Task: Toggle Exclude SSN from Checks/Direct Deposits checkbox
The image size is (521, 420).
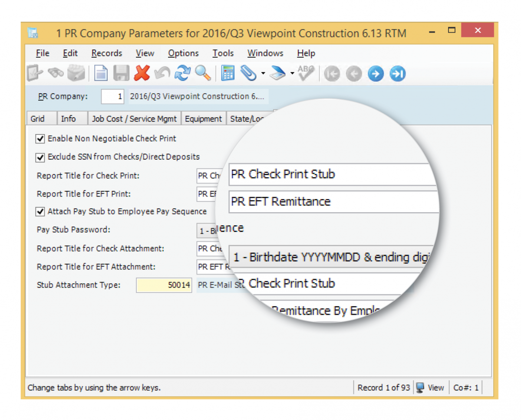Action: coord(40,157)
